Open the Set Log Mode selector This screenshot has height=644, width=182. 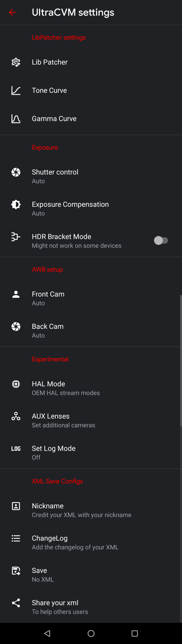pyautogui.click(x=76, y=452)
